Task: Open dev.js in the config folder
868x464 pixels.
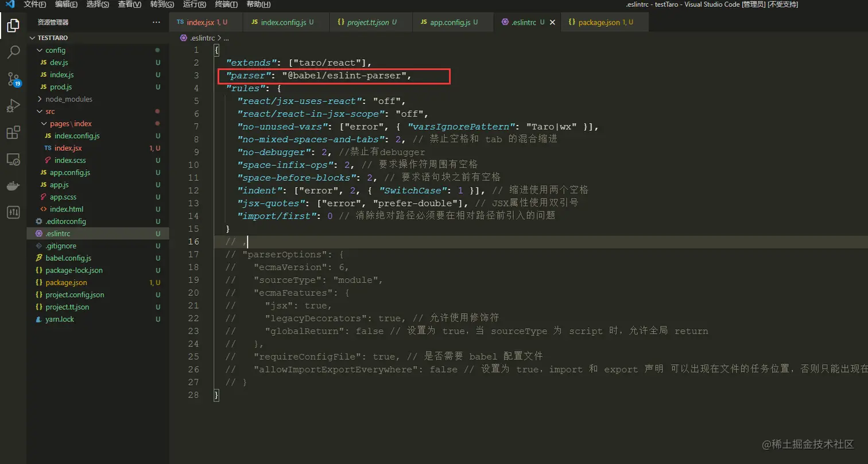Action: (98, 63)
